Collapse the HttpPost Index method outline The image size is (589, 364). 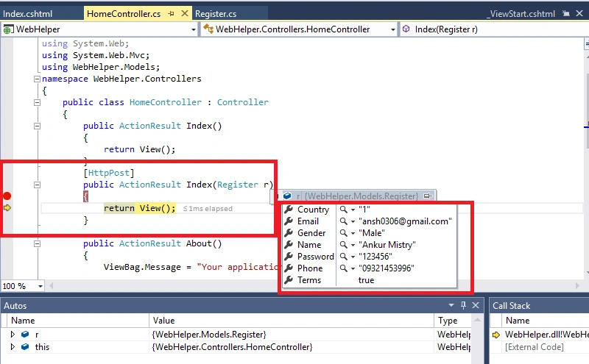pos(37,185)
